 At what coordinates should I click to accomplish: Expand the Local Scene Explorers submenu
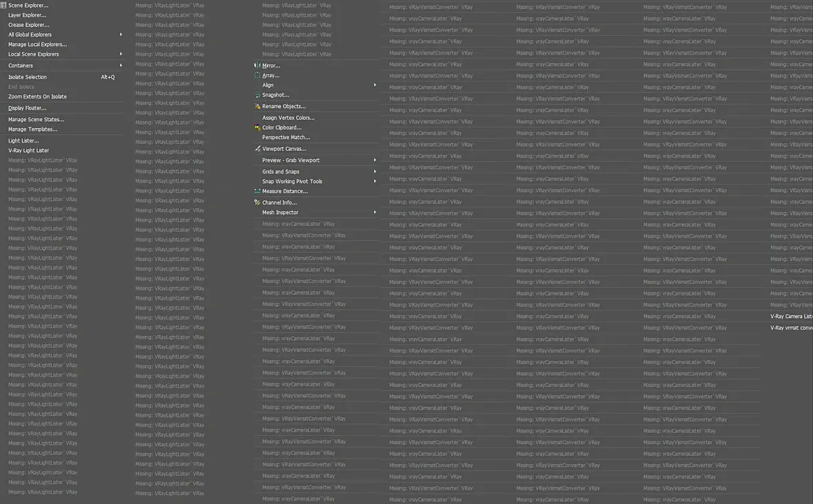(x=121, y=54)
